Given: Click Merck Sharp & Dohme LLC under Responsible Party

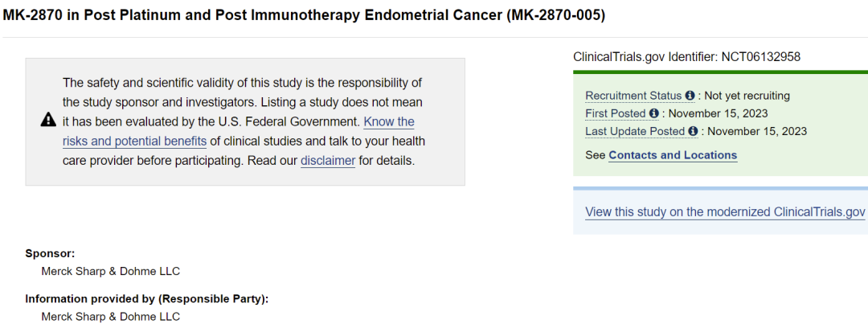Looking at the screenshot, I should point(111,317).
